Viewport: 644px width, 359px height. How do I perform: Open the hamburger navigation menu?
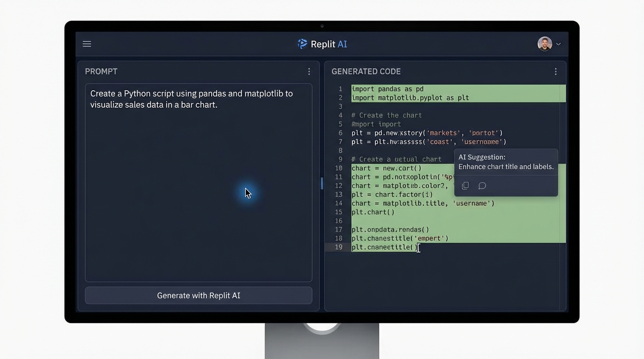coord(87,43)
